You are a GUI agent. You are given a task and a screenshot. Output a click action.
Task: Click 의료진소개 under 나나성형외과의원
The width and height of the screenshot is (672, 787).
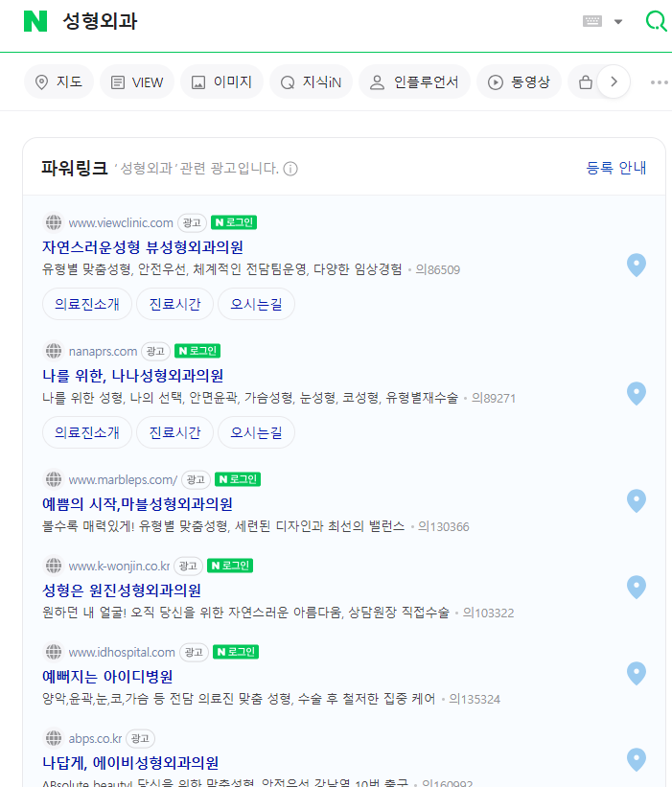tap(87, 432)
